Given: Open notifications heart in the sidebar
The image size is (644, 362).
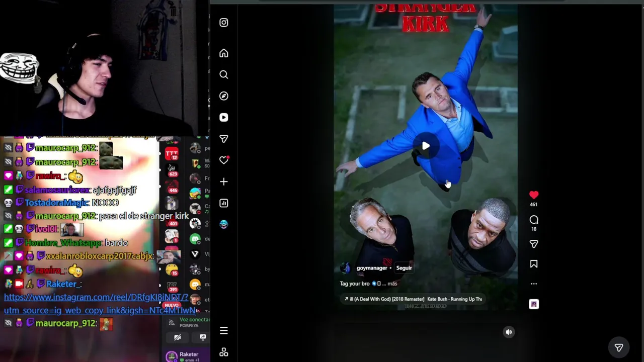Looking at the screenshot, I should tap(224, 160).
